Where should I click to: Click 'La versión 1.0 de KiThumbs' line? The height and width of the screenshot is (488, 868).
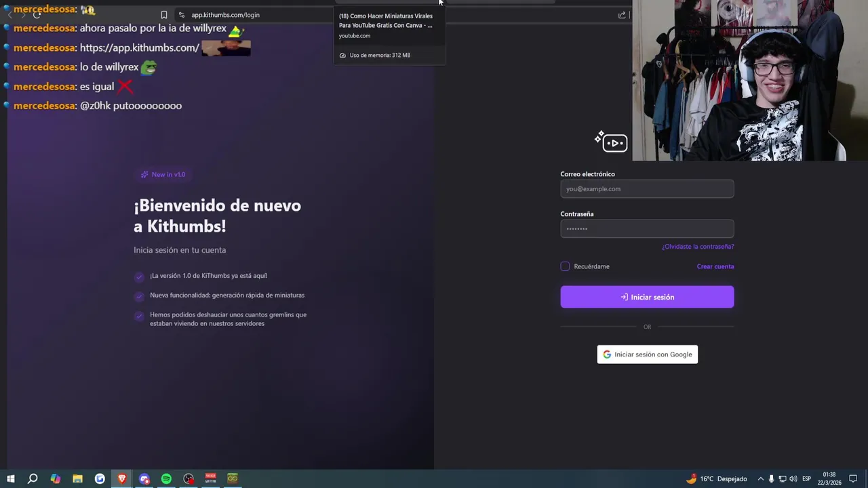click(x=208, y=276)
